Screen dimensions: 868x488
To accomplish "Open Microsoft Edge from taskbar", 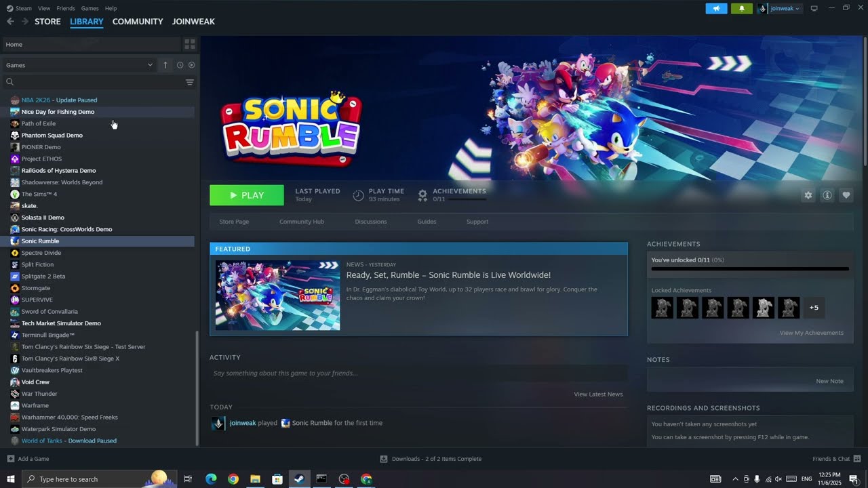I will 211,479.
